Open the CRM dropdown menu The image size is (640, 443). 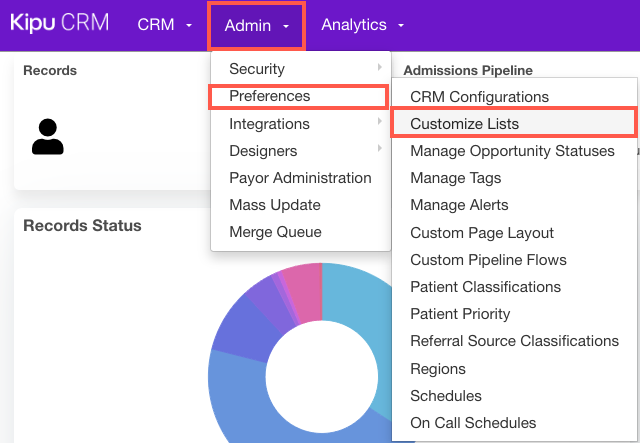[x=164, y=25]
